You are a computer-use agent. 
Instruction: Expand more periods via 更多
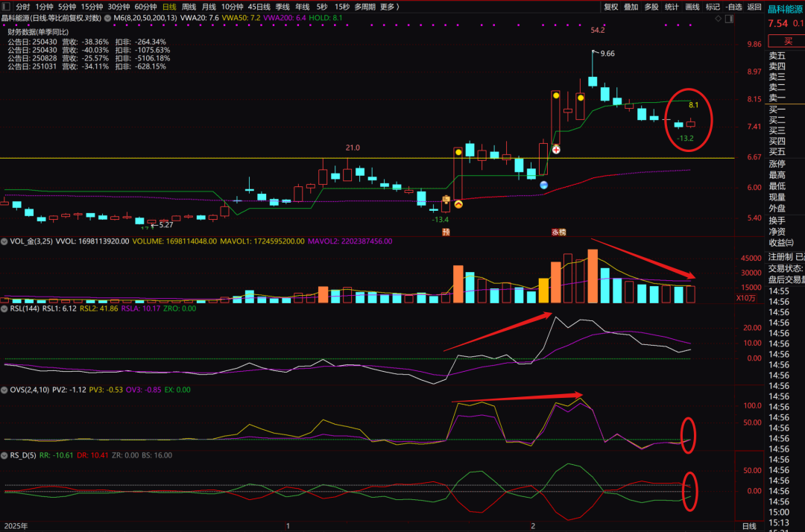click(389, 7)
